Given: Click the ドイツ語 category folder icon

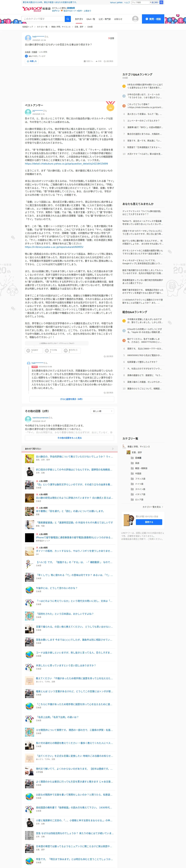Looking at the screenshot, I should click(x=132, y=484).
